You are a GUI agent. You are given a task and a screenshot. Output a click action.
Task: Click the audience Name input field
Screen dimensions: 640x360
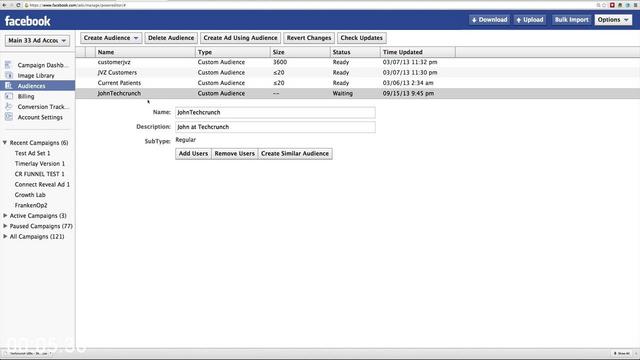click(275, 112)
